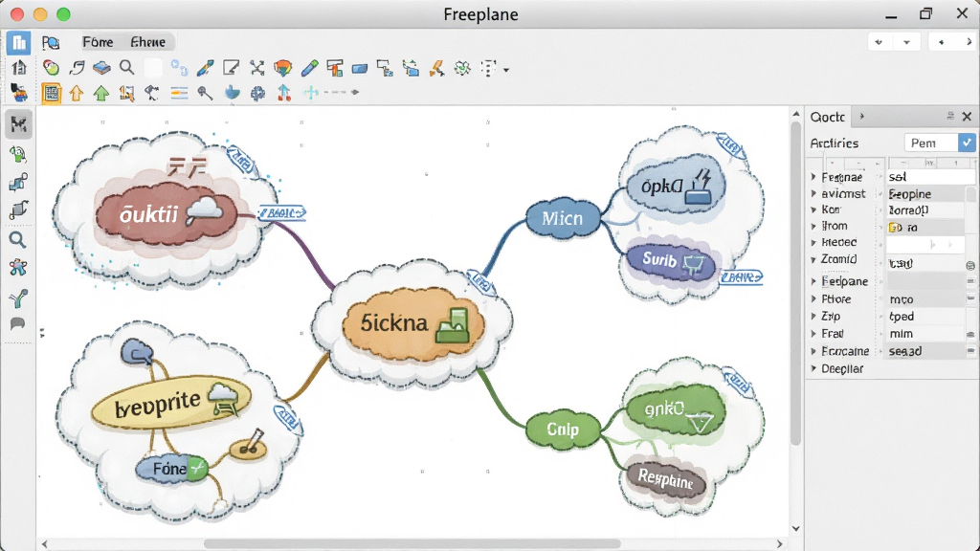
Task: Expand the "Fcocaine" row in the side panel
Action: point(813,351)
